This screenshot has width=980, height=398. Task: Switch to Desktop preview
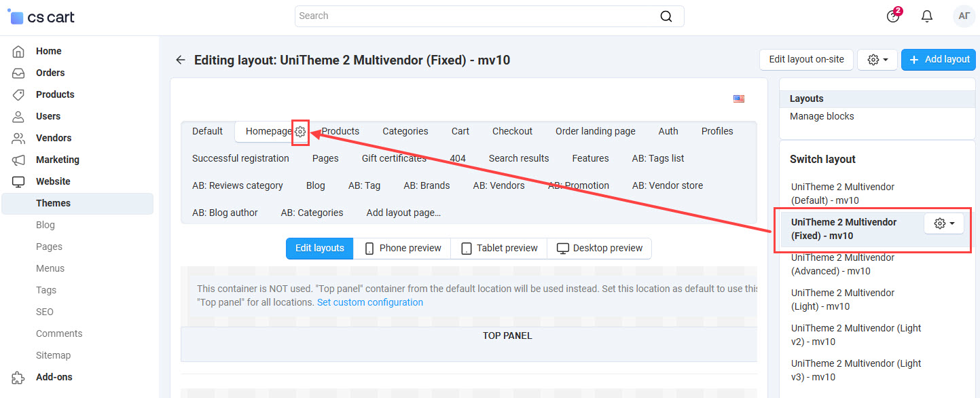[x=600, y=248]
